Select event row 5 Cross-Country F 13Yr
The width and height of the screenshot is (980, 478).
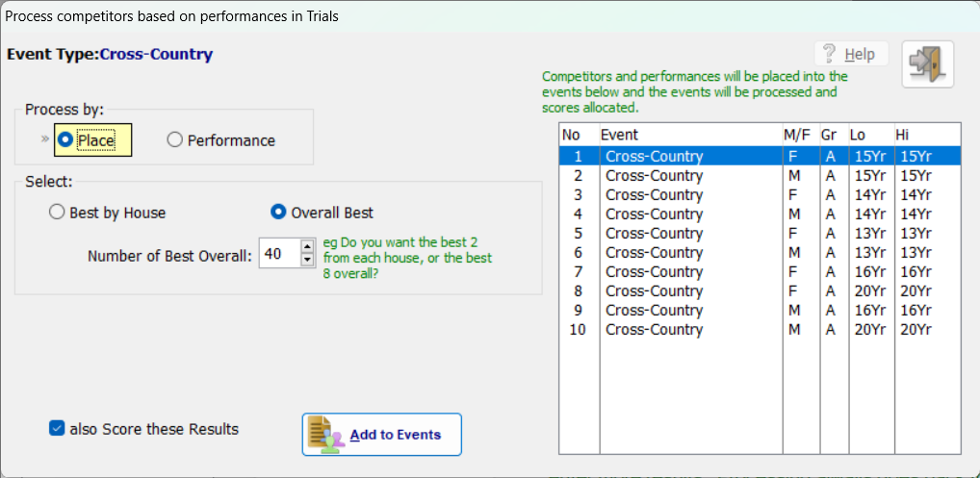click(x=760, y=234)
